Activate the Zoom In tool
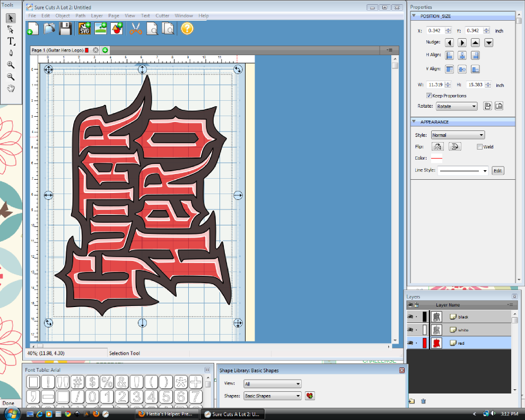The image size is (525, 420). click(x=11, y=65)
